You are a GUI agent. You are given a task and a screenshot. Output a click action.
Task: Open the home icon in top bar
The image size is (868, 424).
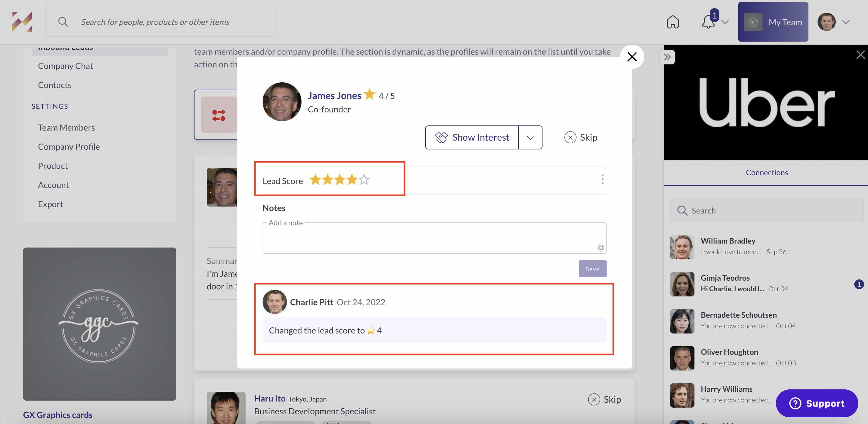click(673, 22)
